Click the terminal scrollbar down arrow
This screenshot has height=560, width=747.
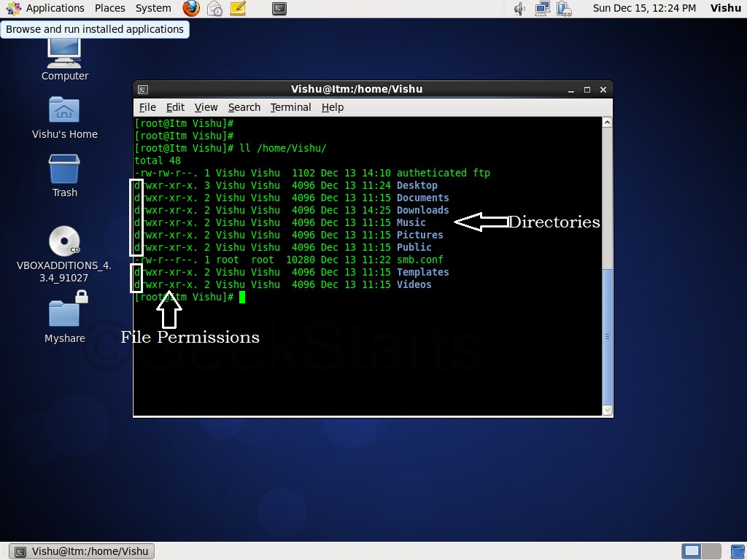point(607,410)
